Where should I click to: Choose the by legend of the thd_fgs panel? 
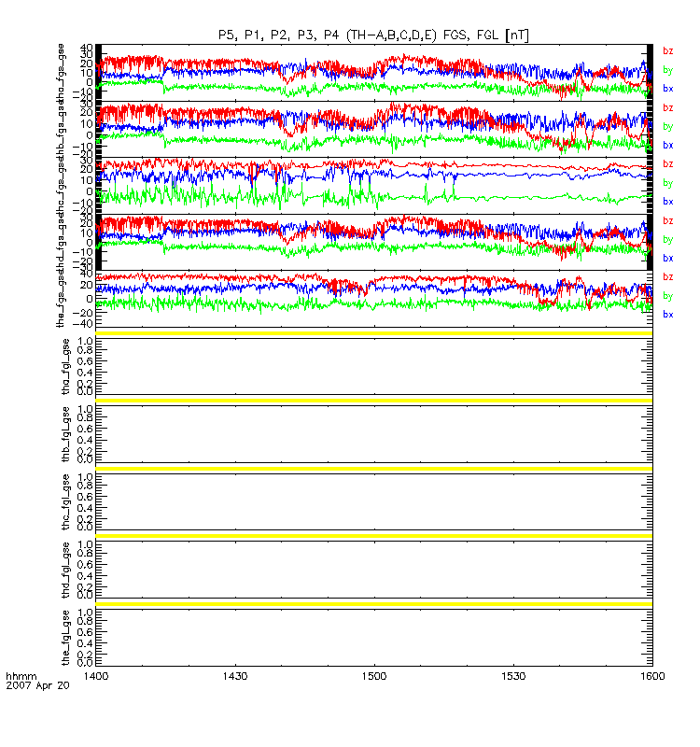668,240
